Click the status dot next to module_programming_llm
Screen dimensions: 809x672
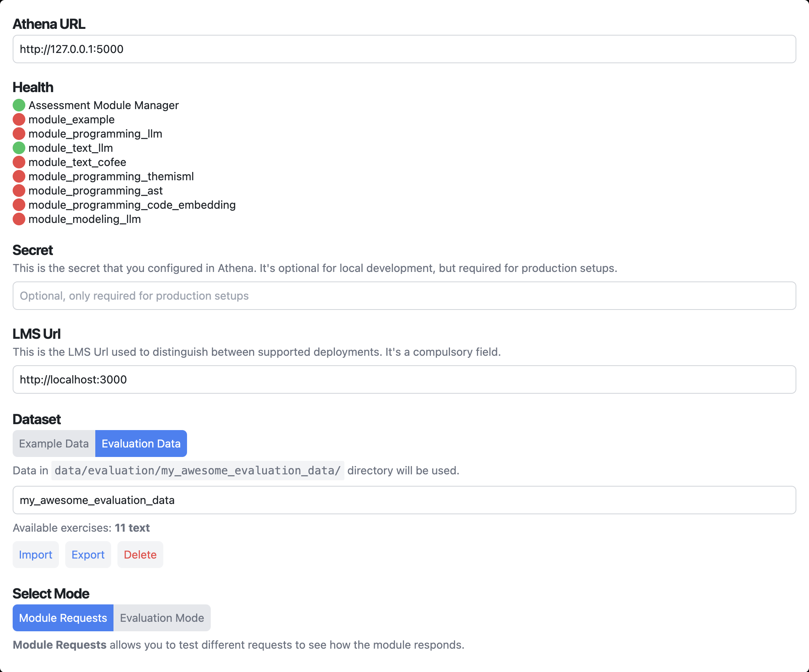(x=19, y=133)
